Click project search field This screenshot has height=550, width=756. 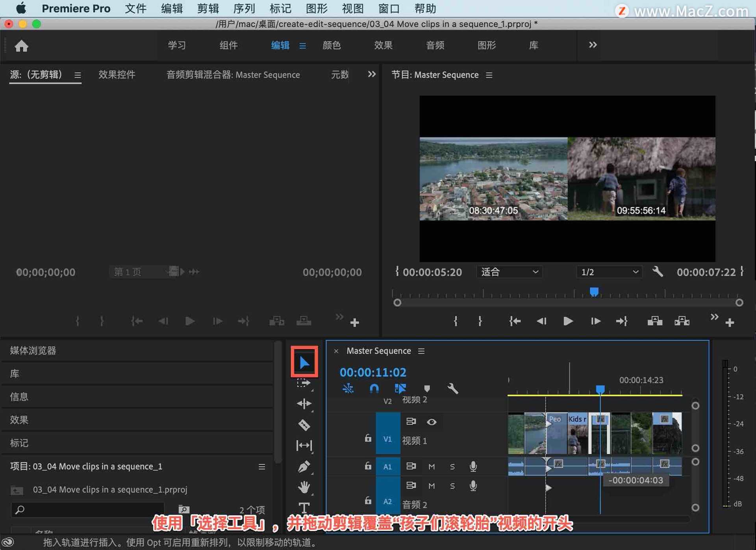pyautogui.click(x=88, y=510)
